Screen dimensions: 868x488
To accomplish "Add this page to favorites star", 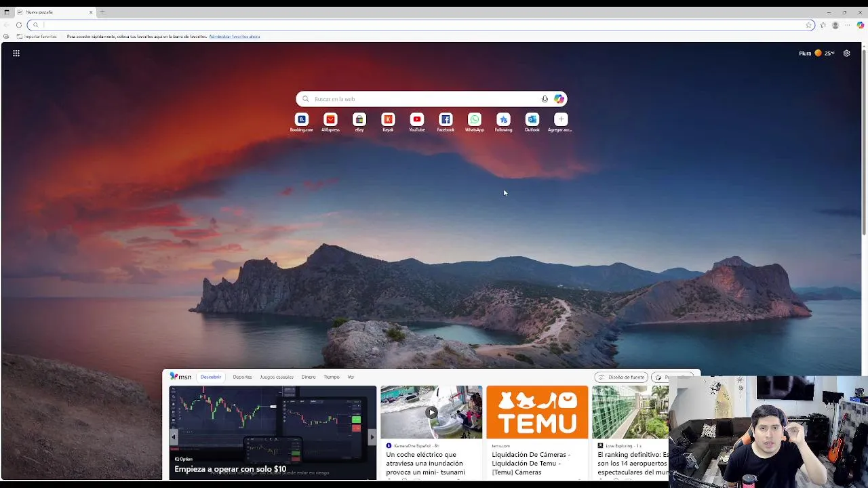I will coord(809,25).
